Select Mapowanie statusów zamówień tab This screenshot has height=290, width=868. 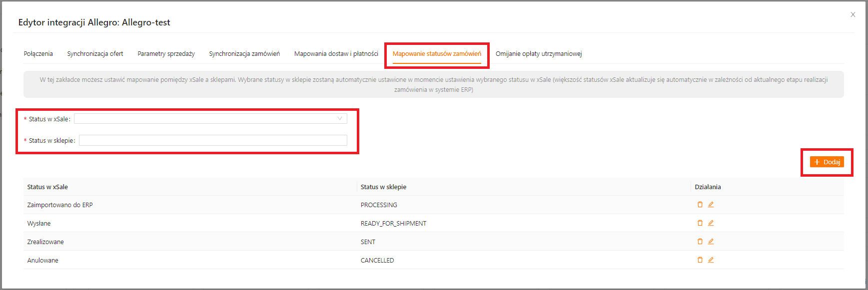[x=437, y=54]
